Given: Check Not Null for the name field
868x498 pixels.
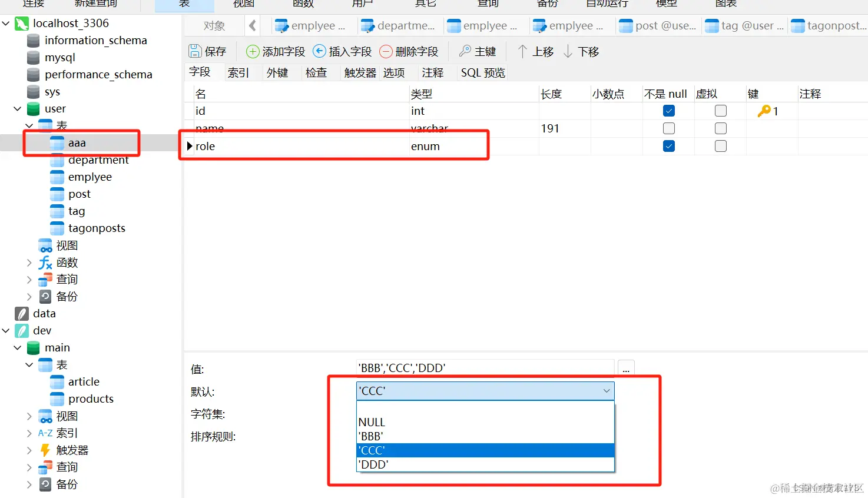Looking at the screenshot, I should click(668, 128).
